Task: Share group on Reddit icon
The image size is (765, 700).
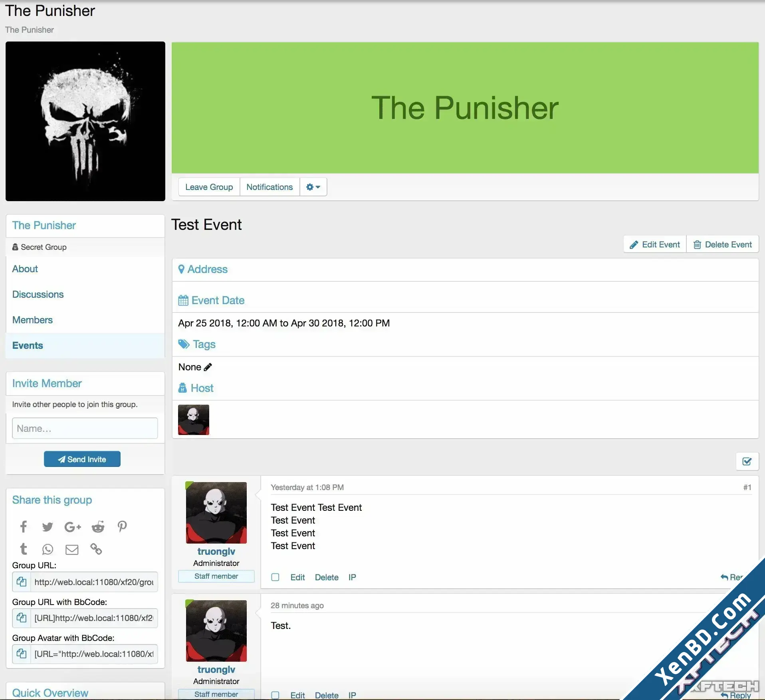Action: tap(98, 527)
